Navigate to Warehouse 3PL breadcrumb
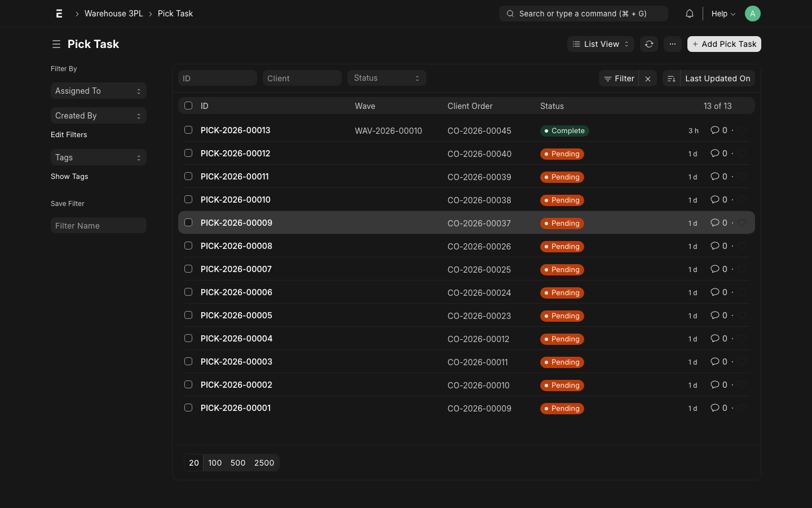Screen dimensions: 812x508 113,13
